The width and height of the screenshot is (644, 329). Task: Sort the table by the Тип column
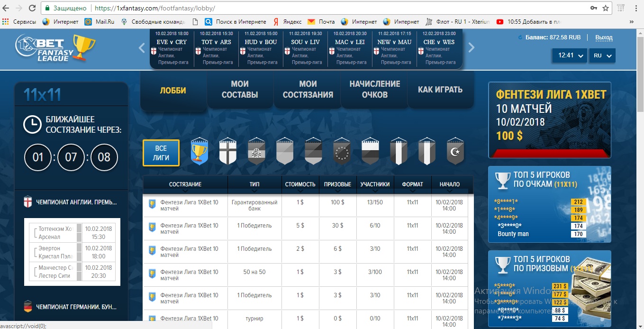pos(254,185)
